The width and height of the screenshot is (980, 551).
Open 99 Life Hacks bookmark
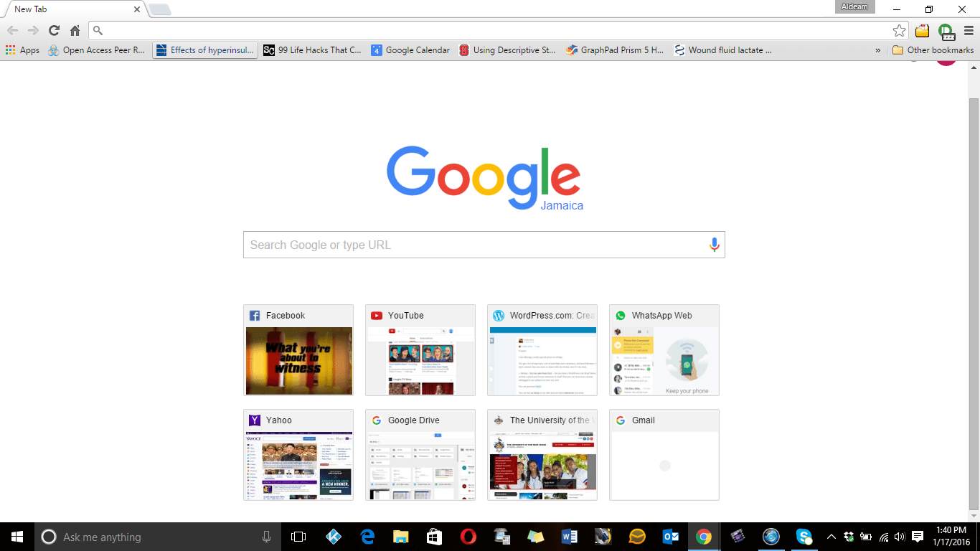pos(312,50)
